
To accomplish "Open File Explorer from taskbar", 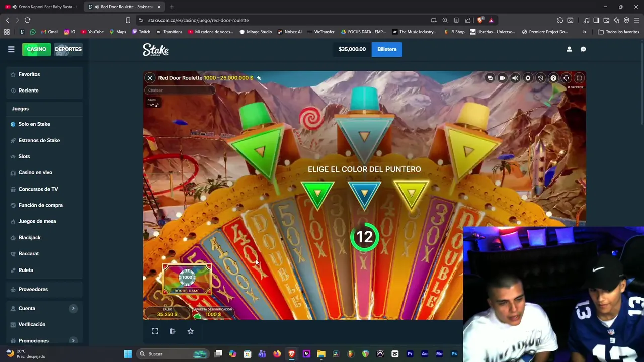I will [321, 354].
